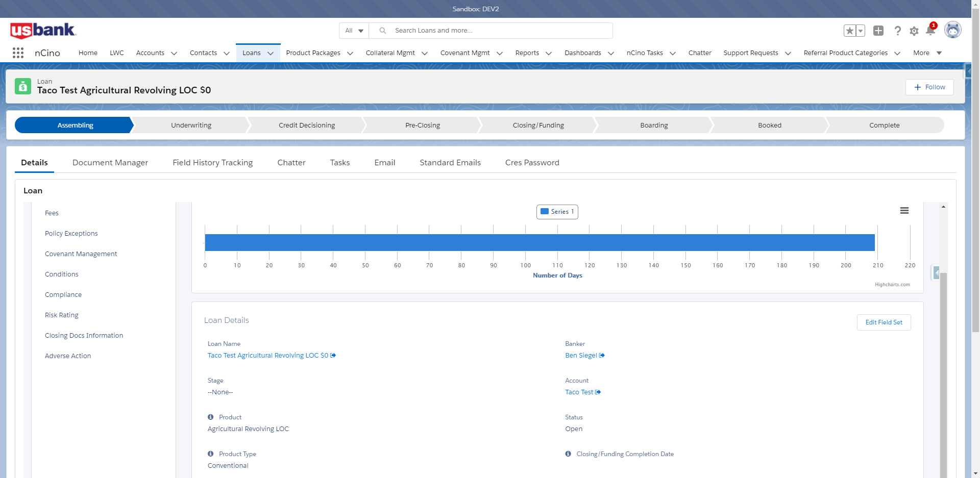Screen dimensions: 980x478
Task: Open the Chatter nav item
Action: pyautogui.click(x=700, y=53)
